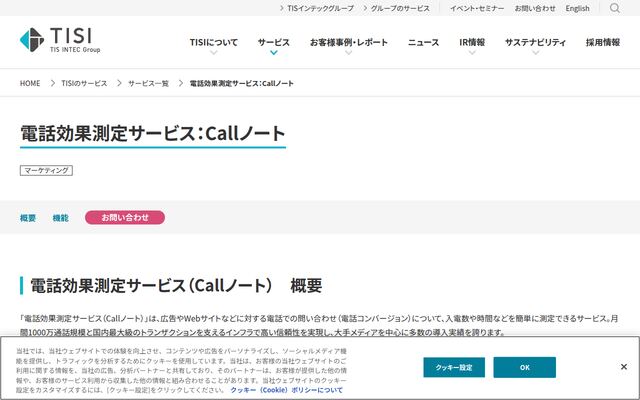
Task: Expand the サステナビリティ menu
Action: pos(535,42)
